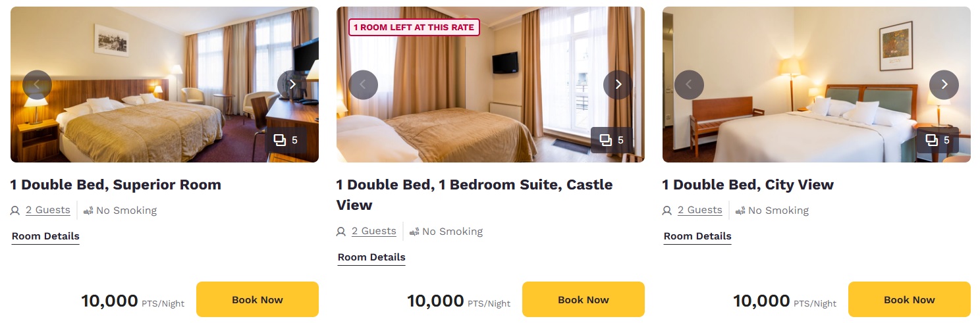Advance to next Castle View Suite photo
The image size is (980, 323).
pos(618,84)
